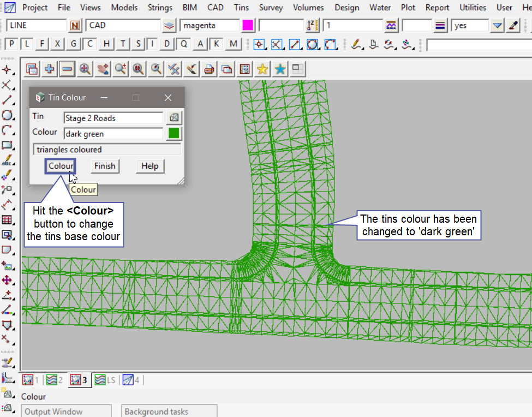Click the eyedropper icon in CAD toolbar
Image resolution: width=532 pixels, height=417 pixels.
pyautogui.click(x=513, y=26)
